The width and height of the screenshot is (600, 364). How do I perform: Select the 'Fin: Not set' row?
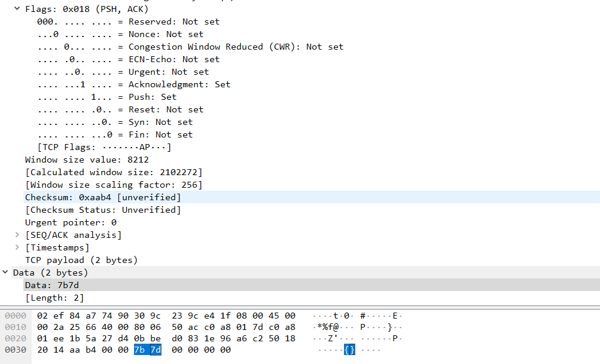tap(115, 135)
